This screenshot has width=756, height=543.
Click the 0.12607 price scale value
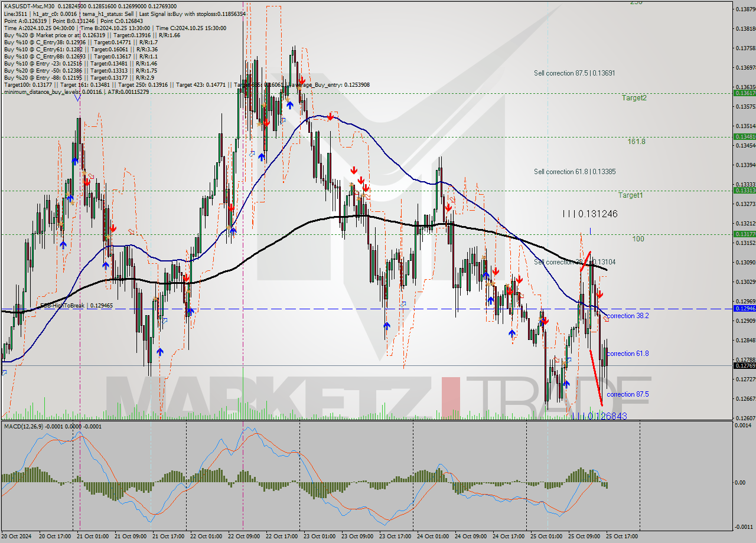(x=745, y=418)
